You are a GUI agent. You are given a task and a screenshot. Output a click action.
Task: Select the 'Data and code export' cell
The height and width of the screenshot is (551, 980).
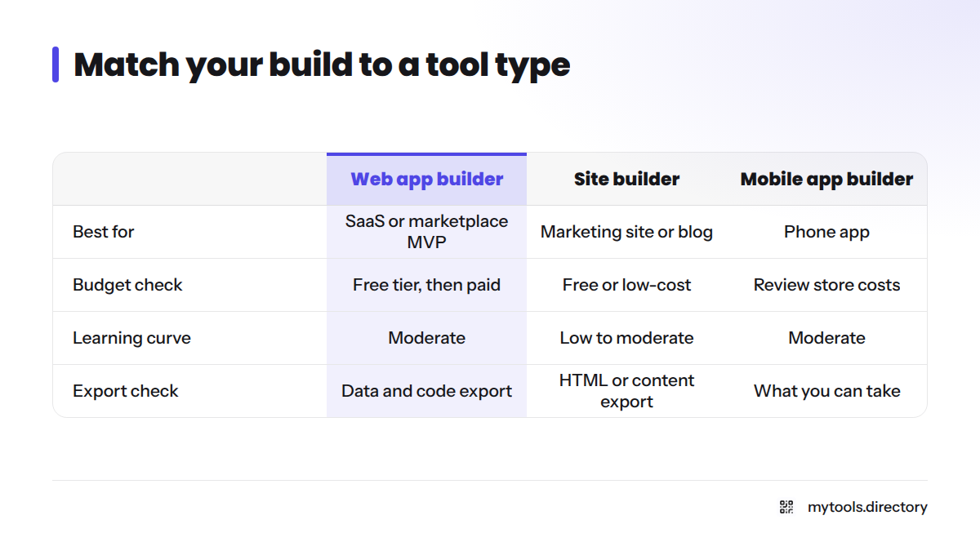[x=427, y=391]
